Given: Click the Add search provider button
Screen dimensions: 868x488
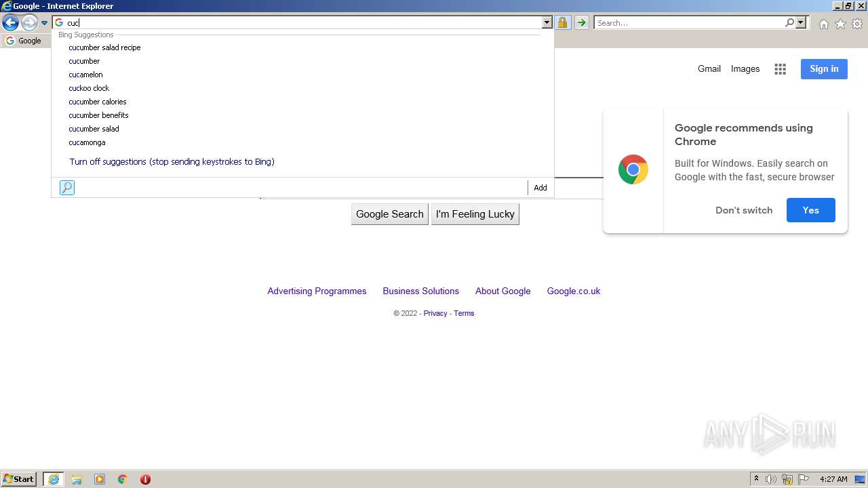Looking at the screenshot, I should click(540, 188).
